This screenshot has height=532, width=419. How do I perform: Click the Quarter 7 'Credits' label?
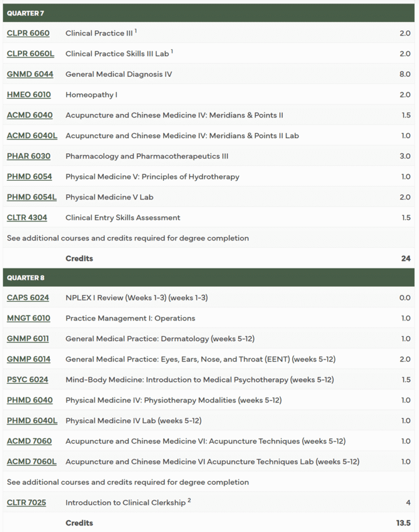tap(79, 259)
